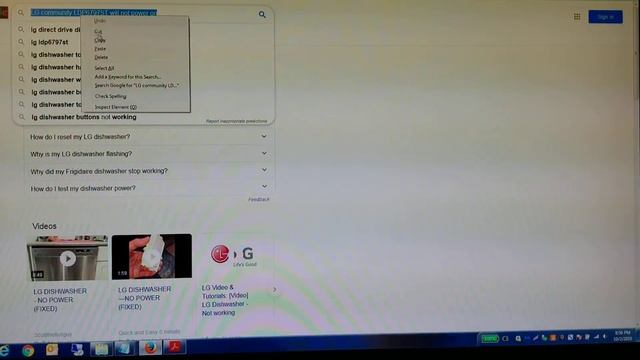Choose Delete from the context menu

(x=101, y=57)
